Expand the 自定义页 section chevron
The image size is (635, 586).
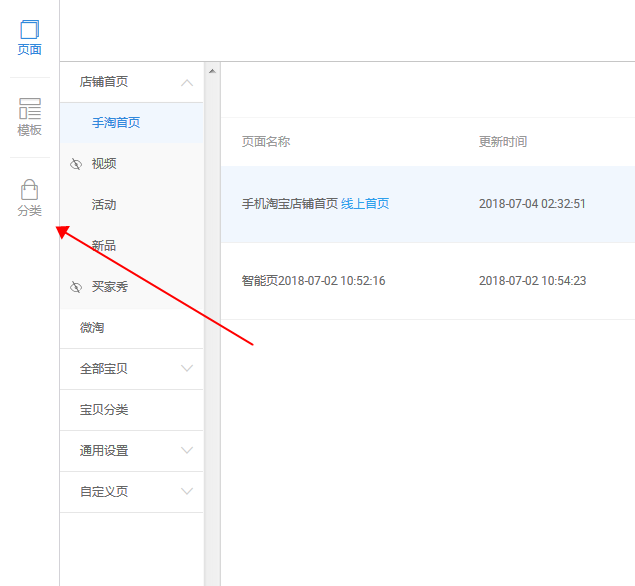coord(187,492)
